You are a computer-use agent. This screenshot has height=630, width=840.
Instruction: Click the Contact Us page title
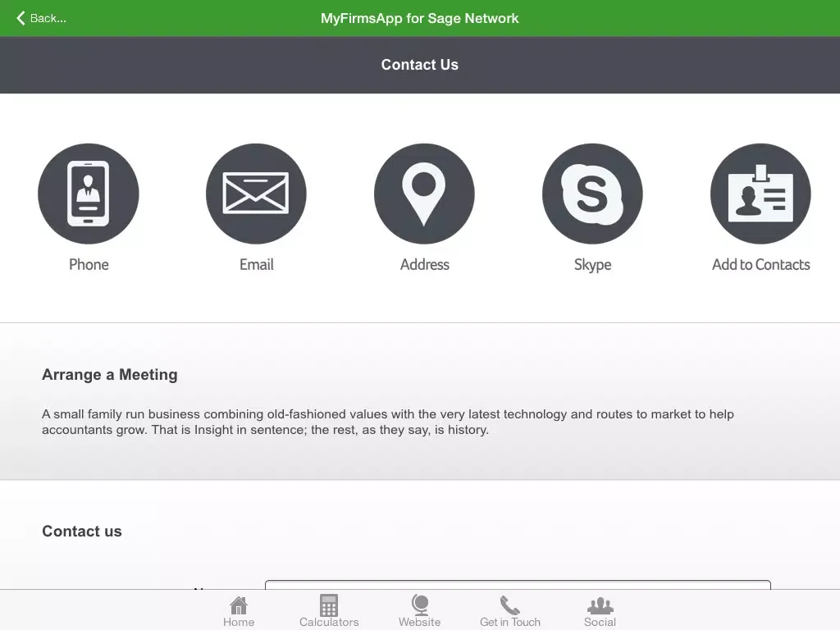click(420, 65)
